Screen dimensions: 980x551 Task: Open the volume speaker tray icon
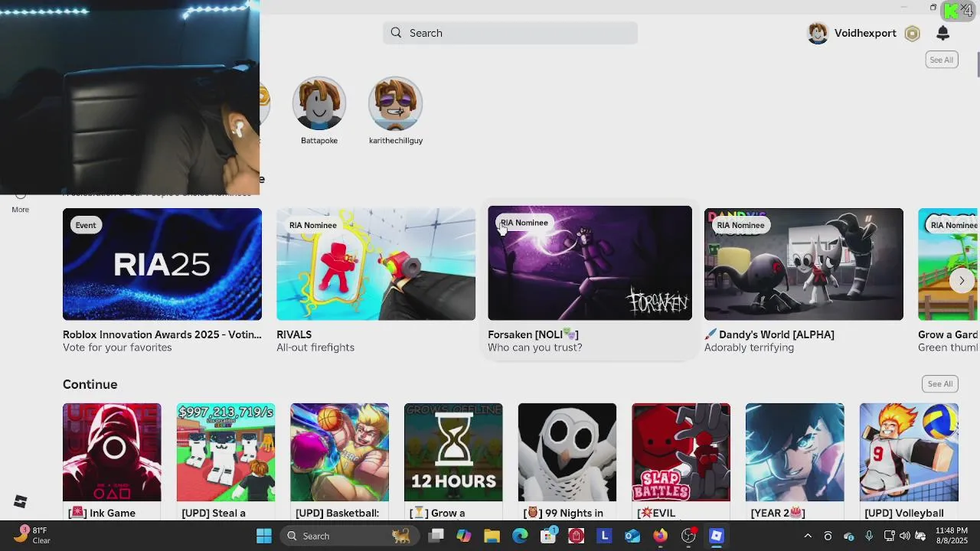(904, 536)
